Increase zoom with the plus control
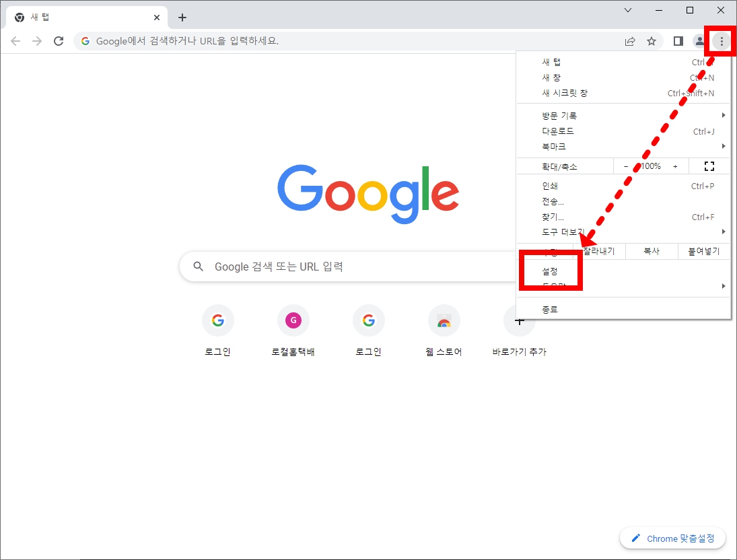Image resolution: width=737 pixels, height=560 pixels. (675, 166)
